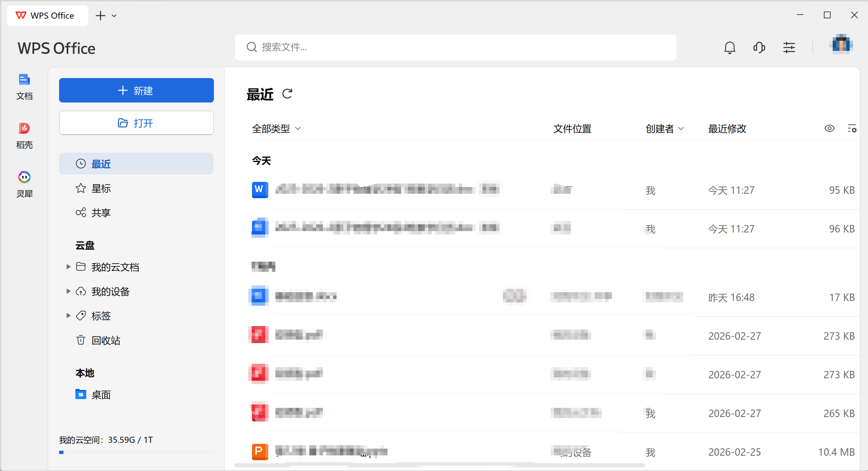Click the cloud storage usage bar

tap(137, 452)
